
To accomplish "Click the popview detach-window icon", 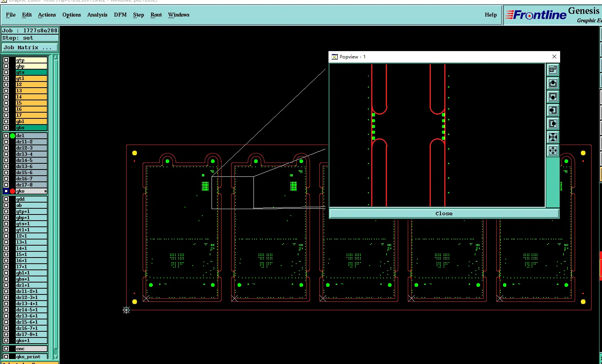I will click(553, 70).
